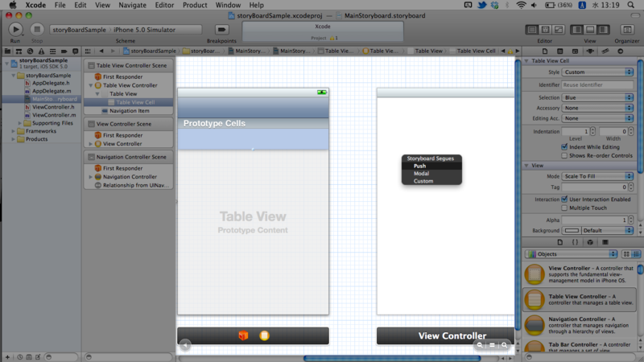Click the Stop button in toolbar
The width and height of the screenshot is (644, 362).
click(x=37, y=30)
